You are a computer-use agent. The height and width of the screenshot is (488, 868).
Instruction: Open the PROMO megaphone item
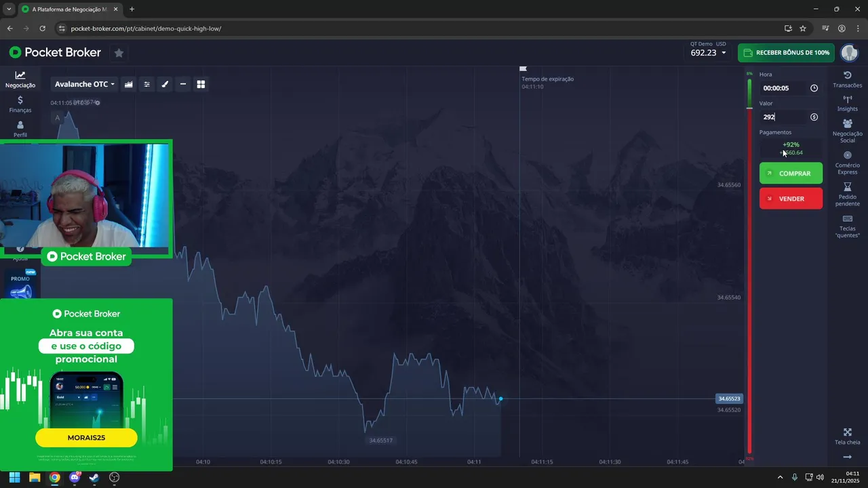[x=20, y=285]
